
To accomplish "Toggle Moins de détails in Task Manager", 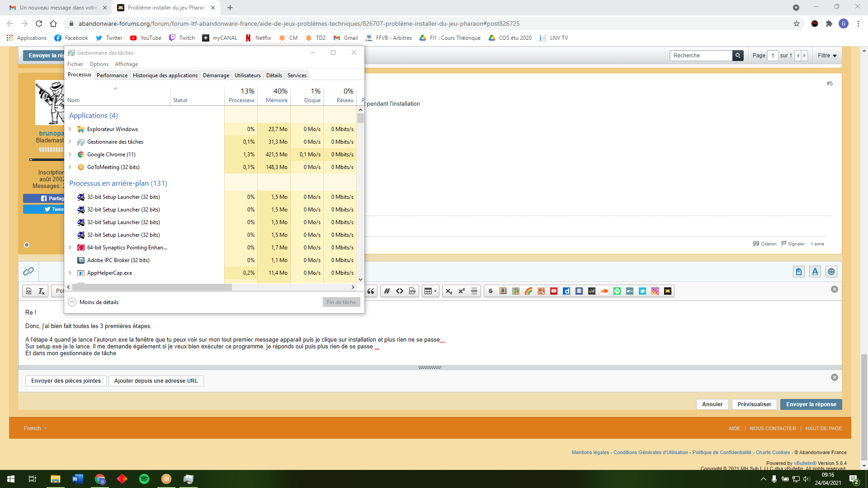I will [94, 302].
